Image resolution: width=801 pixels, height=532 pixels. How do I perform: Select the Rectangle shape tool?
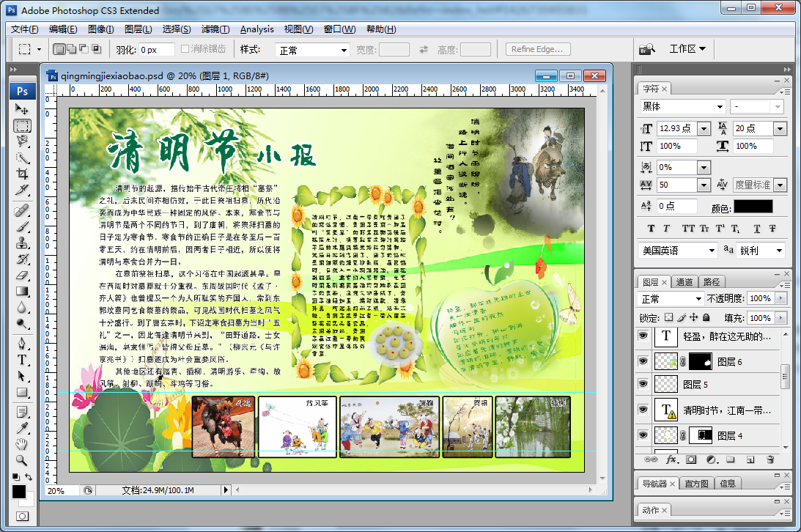click(x=22, y=393)
